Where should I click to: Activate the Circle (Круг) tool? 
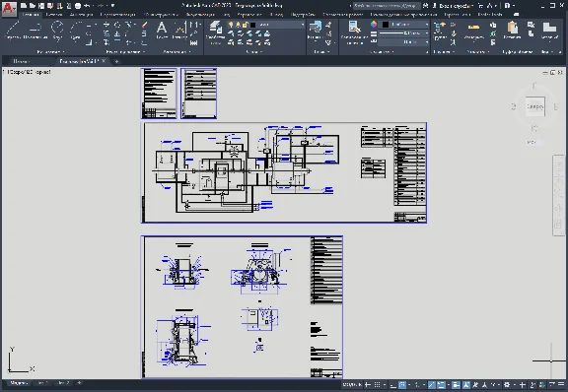[57, 31]
